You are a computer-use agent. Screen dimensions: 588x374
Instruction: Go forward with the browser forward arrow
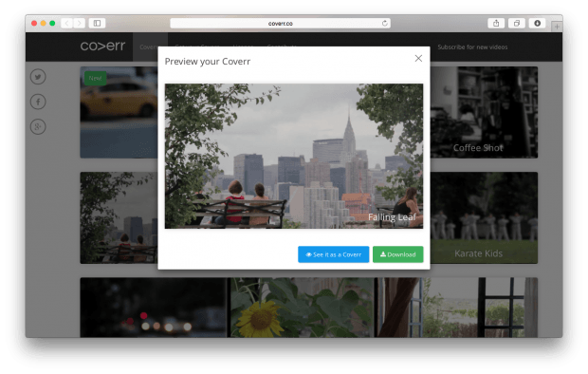coord(80,24)
